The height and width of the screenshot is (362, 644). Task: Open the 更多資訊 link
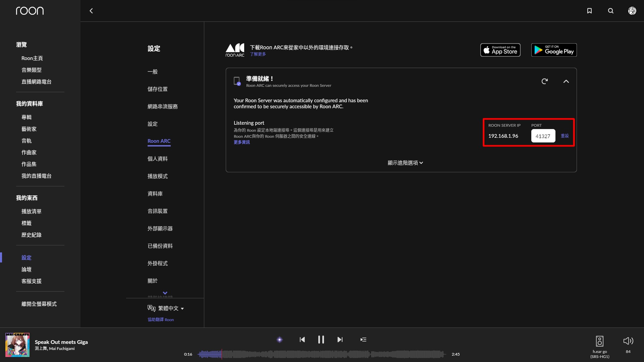tap(241, 142)
